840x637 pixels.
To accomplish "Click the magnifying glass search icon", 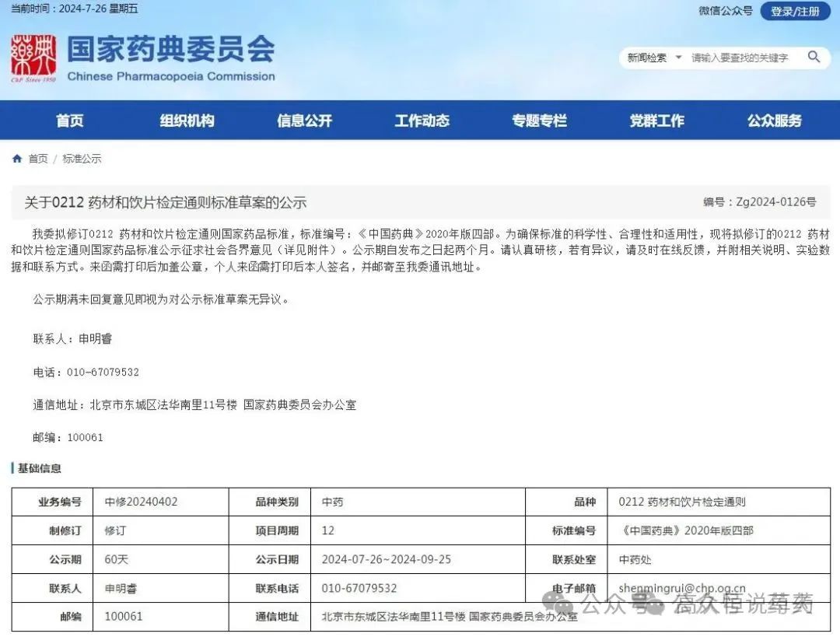I will point(814,57).
